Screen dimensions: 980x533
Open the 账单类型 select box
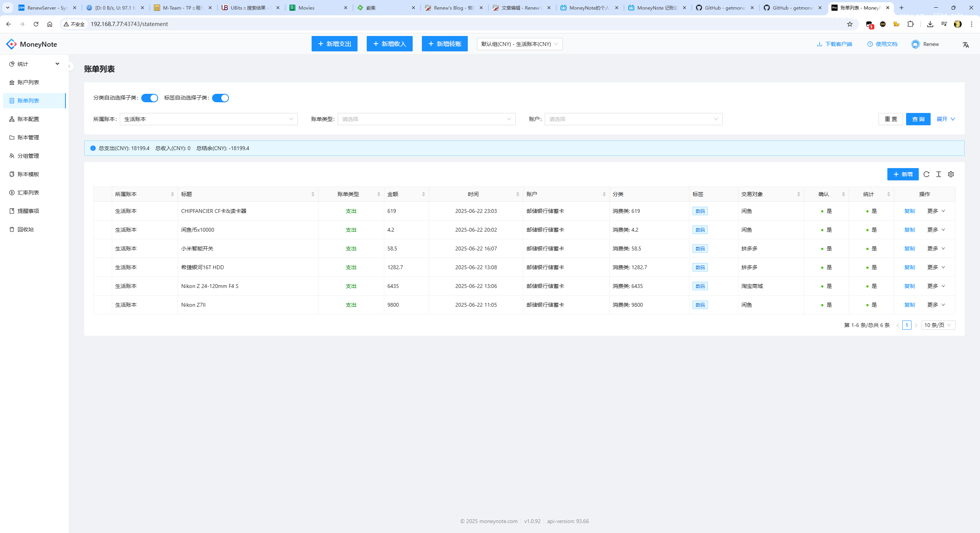(426, 119)
